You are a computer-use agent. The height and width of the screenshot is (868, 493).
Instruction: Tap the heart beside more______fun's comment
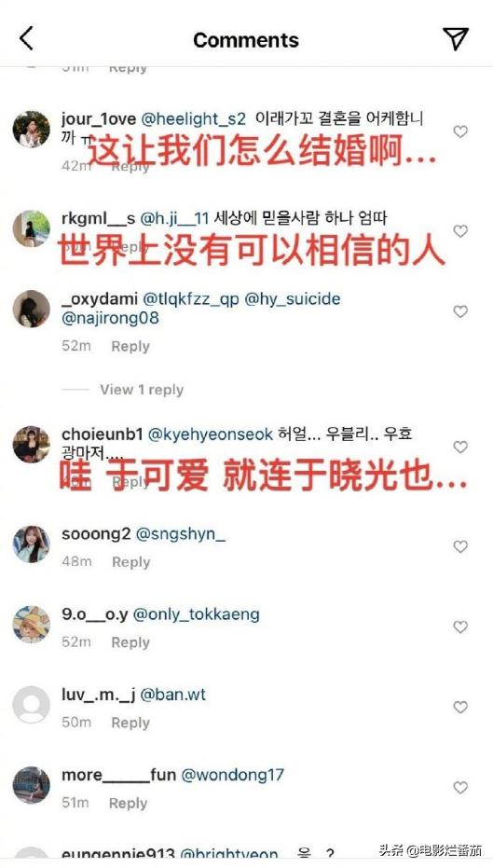click(460, 788)
